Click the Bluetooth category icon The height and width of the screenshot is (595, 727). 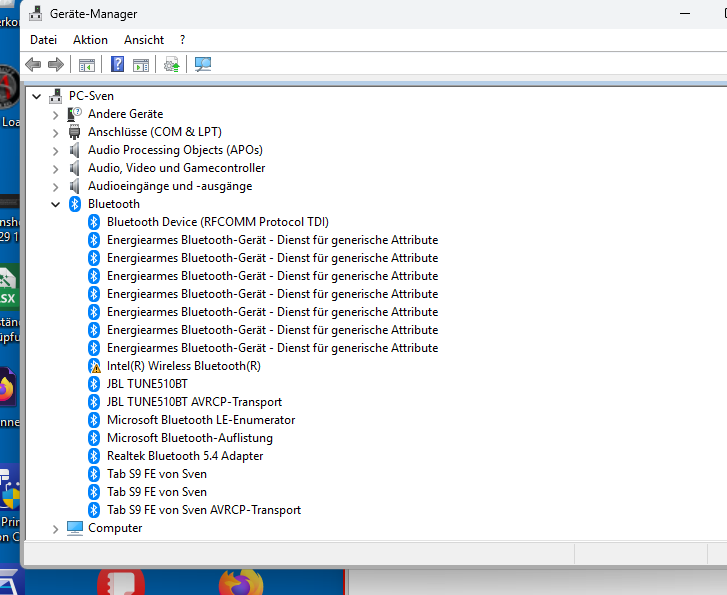75,204
